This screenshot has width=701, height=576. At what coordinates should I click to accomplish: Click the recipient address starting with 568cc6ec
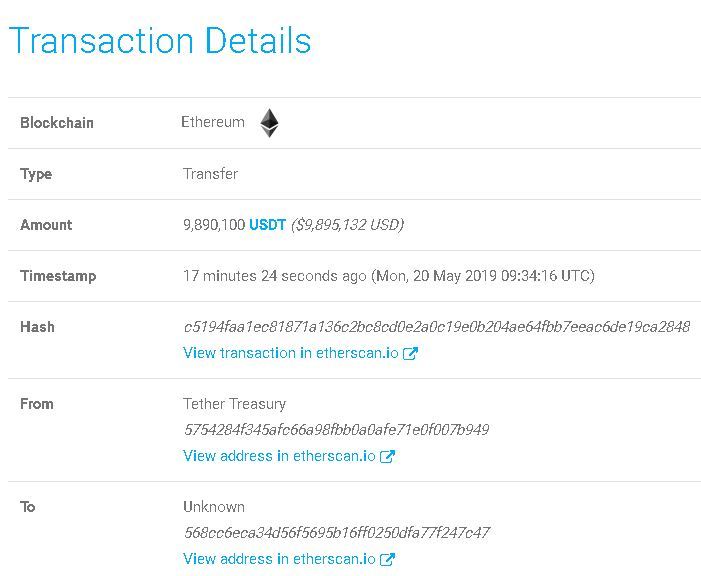tap(336, 533)
